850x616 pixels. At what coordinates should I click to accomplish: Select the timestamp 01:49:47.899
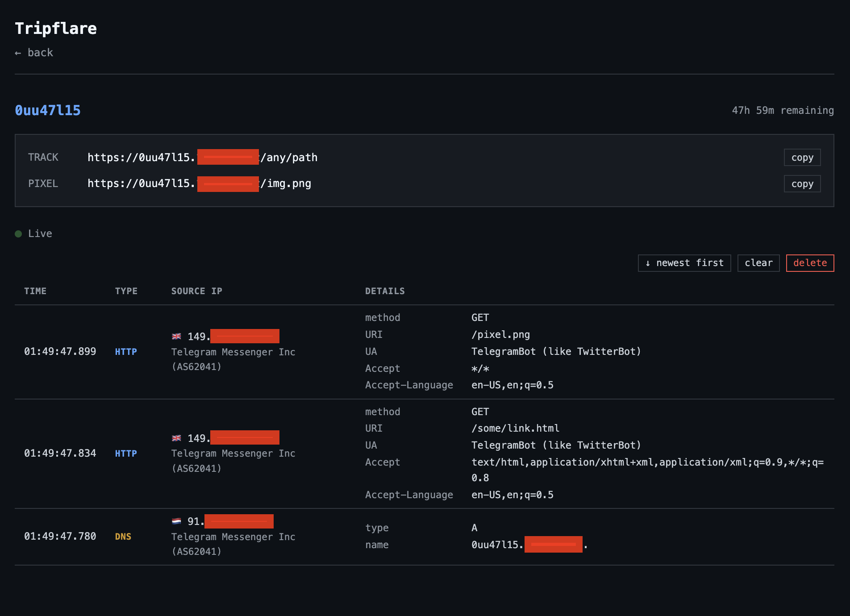(60, 352)
